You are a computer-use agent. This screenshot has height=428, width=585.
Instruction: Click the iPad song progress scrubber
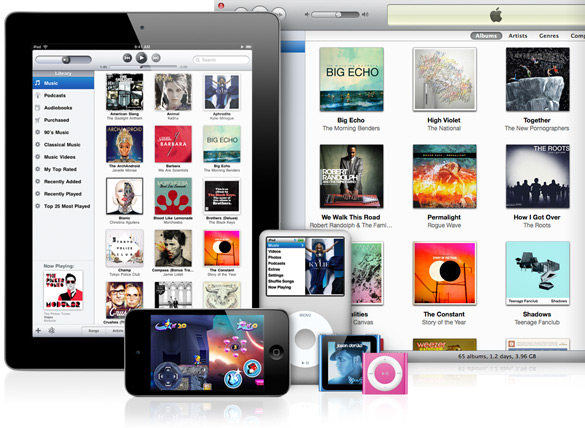pyautogui.click(x=143, y=67)
